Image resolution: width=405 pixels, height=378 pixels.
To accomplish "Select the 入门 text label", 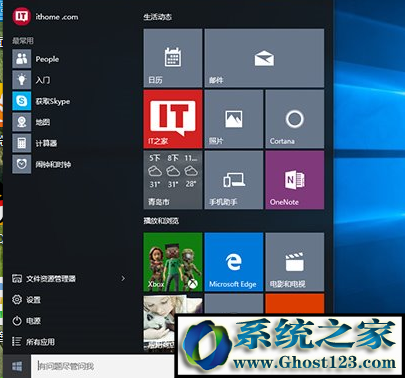I will click(x=43, y=80).
